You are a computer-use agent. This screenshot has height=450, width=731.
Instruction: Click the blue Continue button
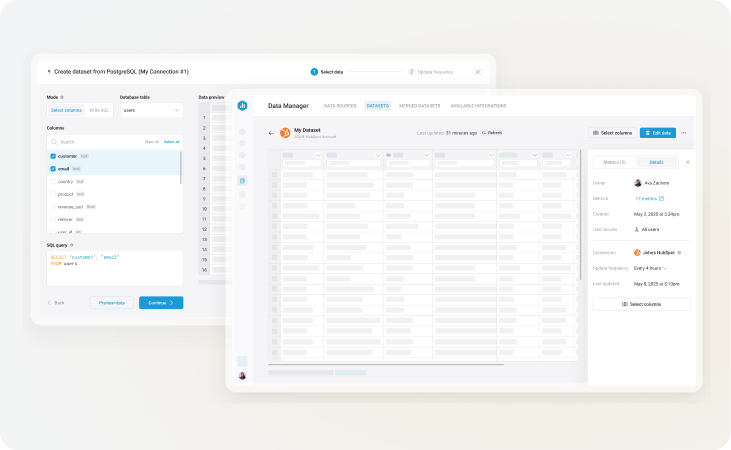point(160,302)
